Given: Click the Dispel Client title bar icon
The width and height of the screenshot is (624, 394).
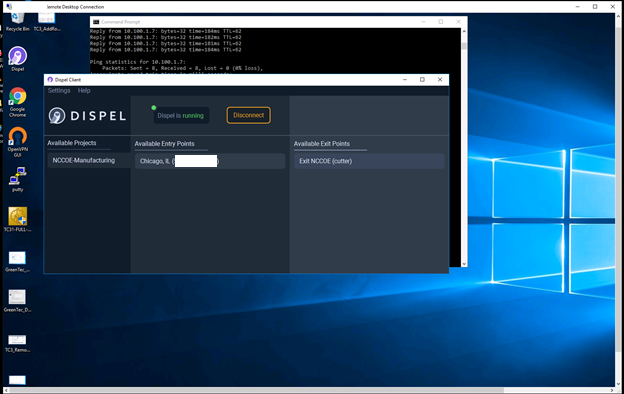Looking at the screenshot, I should tap(50, 80).
